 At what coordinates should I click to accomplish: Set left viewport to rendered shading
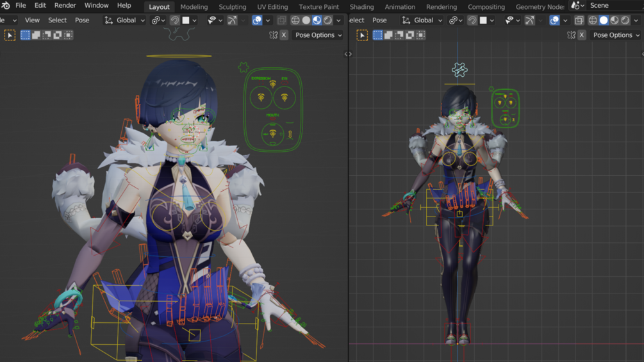pos(327,20)
